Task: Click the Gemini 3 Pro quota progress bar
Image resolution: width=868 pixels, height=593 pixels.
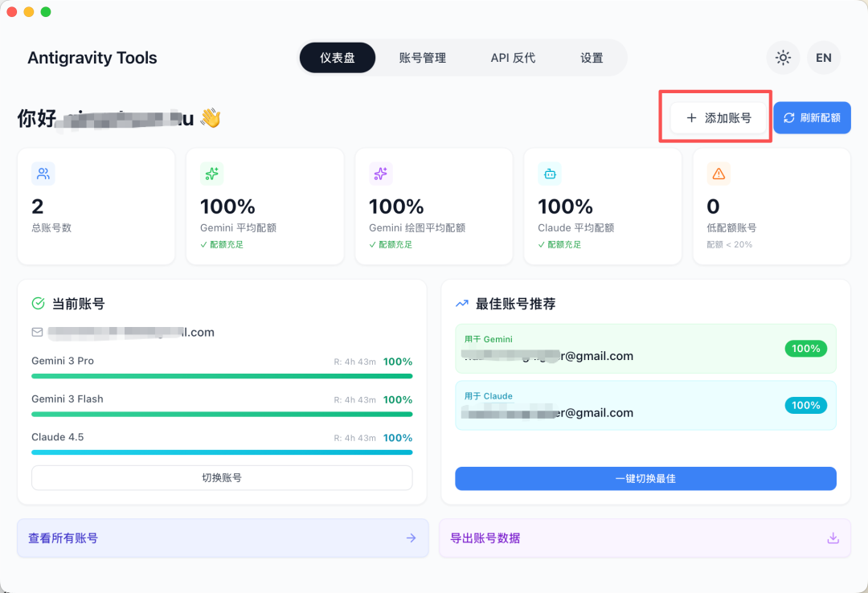Action: [x=222, y=376]
